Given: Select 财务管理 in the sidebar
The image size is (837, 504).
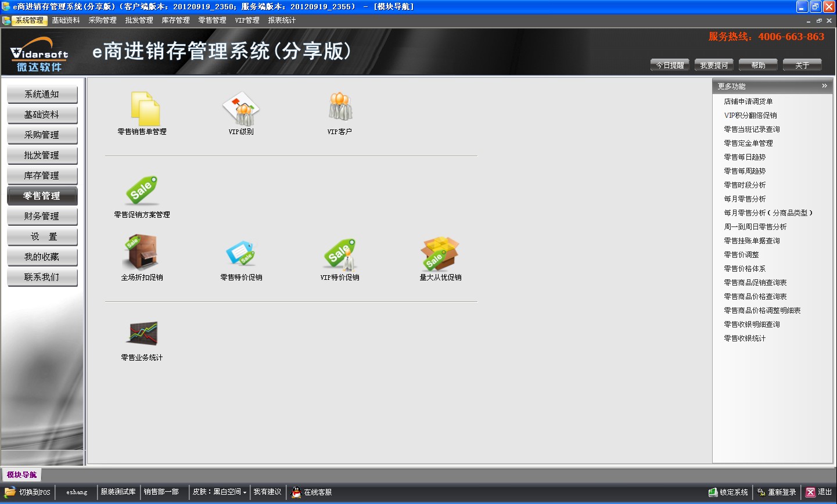Looking at the screenshot, I should click(x=42, y=216).
